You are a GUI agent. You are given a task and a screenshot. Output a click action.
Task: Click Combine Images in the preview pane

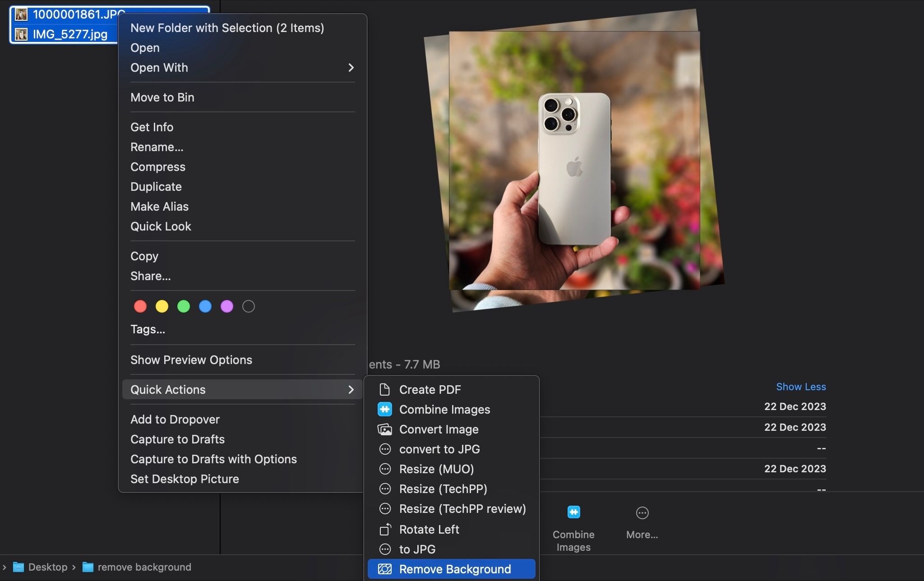point(573,512)
